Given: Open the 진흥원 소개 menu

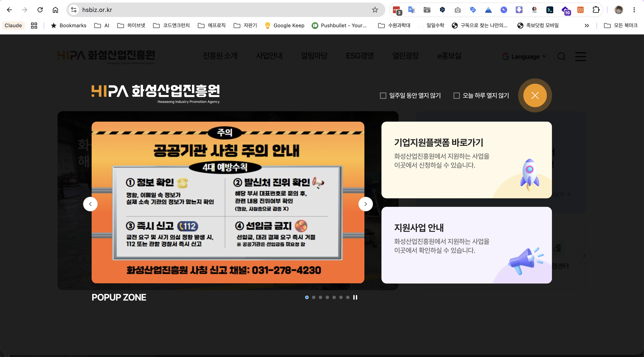Looking at the screenshot, I should (220, 55).
